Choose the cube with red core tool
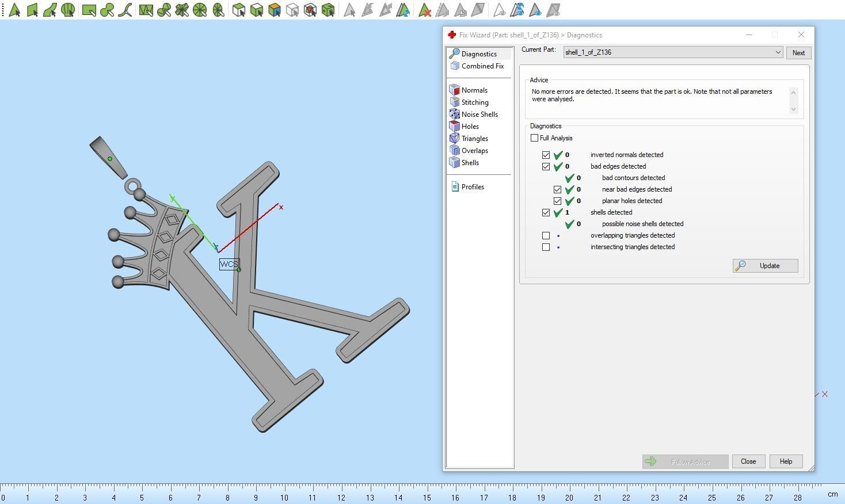This screenshot has width=845, height=504. (310, 10)
